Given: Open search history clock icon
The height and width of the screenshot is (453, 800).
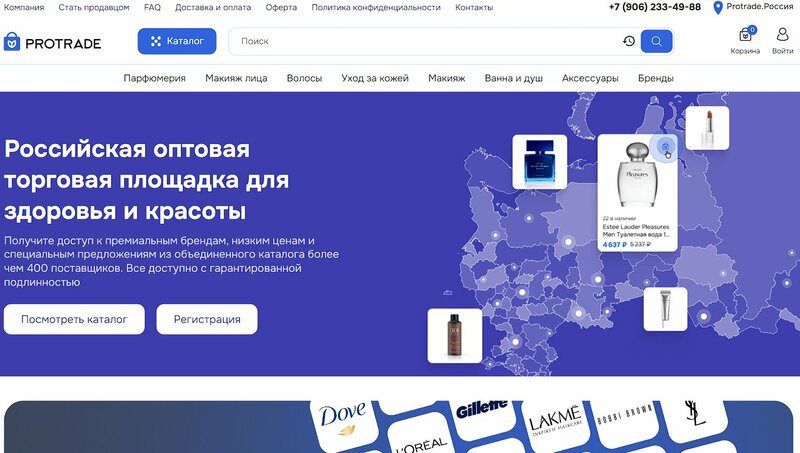Looking at the screenshot, I should [x=629, y=41].
